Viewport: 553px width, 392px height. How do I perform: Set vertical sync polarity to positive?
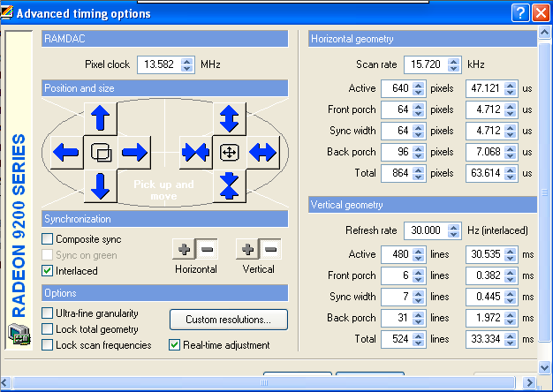(x=247, y=249)
